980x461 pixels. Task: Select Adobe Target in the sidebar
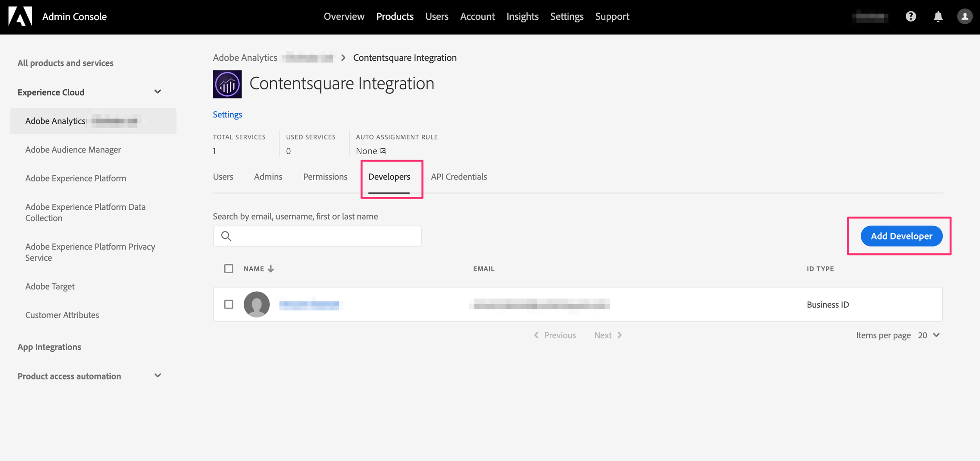pyautogui.click(x=50, y=286)
